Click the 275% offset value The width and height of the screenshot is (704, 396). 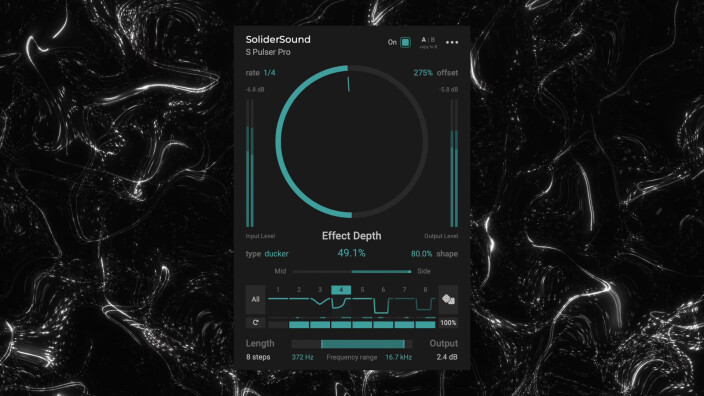(423, 73)
